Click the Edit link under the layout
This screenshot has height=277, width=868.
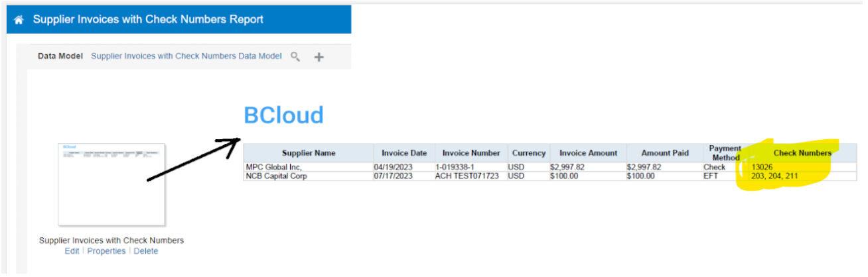tap(72, 251)
